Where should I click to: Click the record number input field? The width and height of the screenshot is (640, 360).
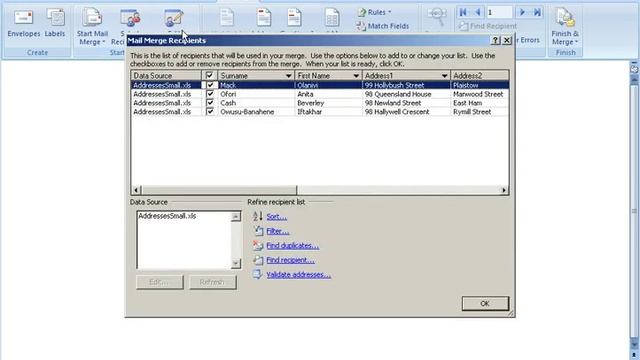click(499, 12)
